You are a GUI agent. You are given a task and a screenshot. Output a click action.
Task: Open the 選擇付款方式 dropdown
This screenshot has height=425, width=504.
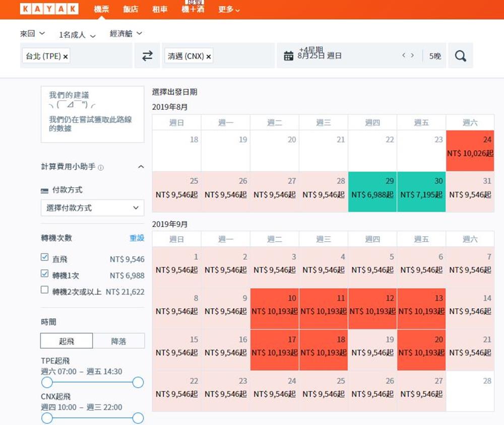coord(92,207)
